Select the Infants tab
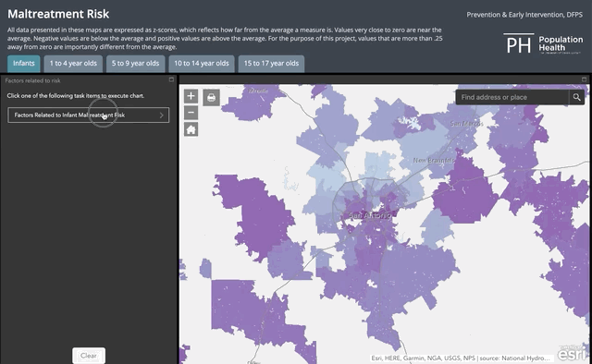 coord(24,64)
